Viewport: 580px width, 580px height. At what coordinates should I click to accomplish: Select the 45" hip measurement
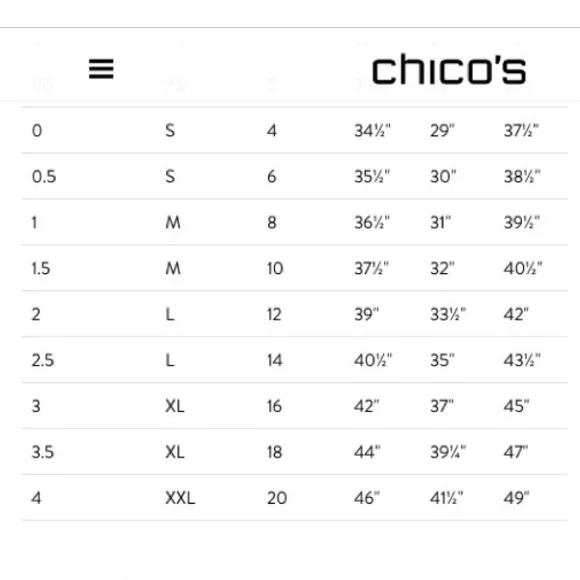(x=516, y=406)
